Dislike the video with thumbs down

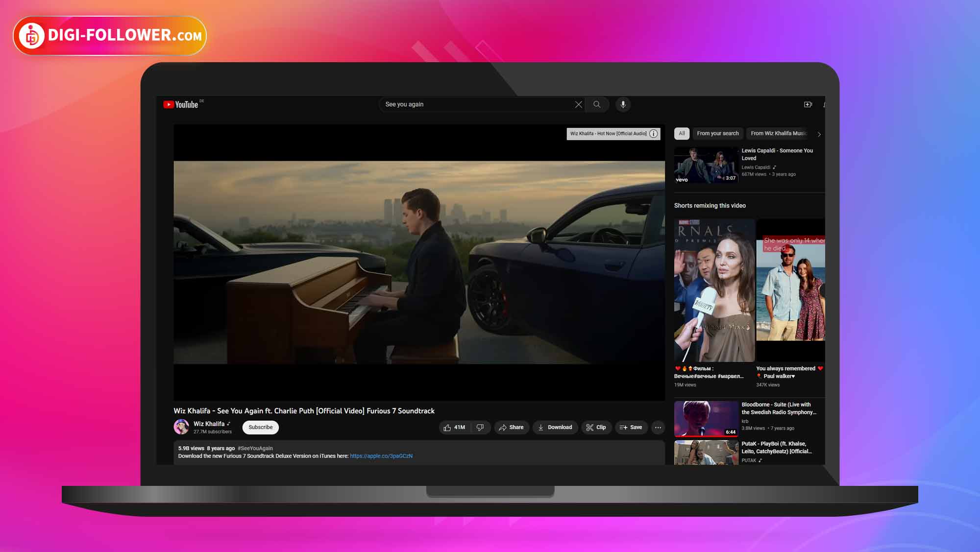click(480, 428)
